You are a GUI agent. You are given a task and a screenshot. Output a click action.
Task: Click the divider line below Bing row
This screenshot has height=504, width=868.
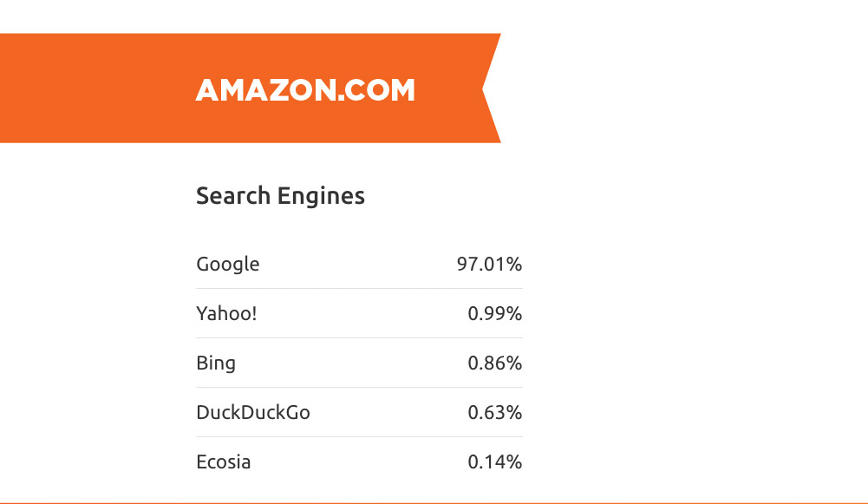[359, 387]
